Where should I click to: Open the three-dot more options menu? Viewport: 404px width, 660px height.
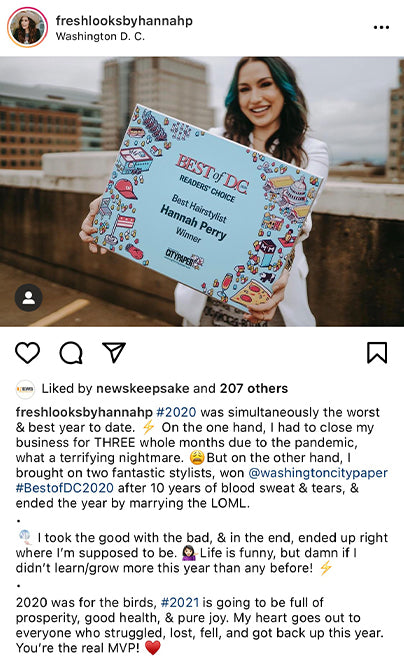point(381,27)
